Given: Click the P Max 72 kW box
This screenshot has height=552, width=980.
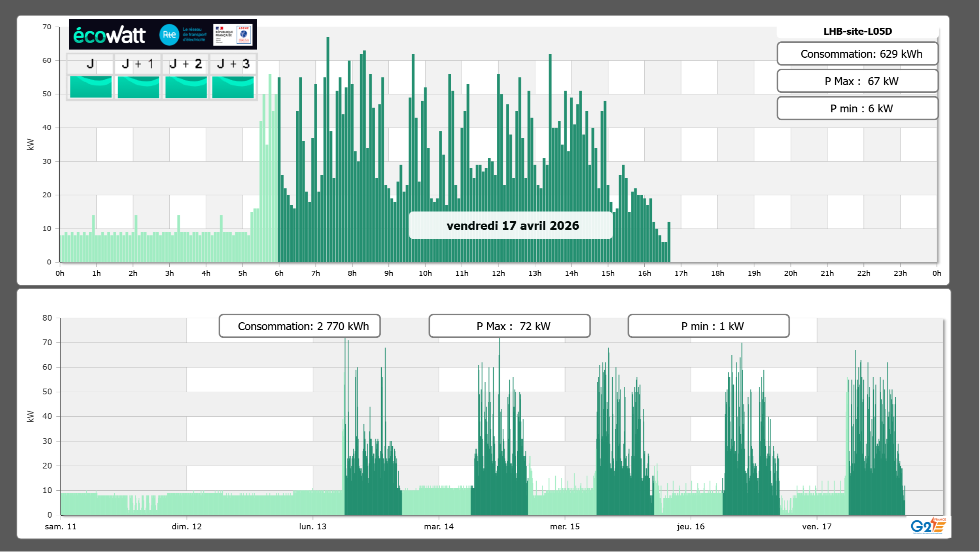Looking at the screenshot, I should point(509,326).
